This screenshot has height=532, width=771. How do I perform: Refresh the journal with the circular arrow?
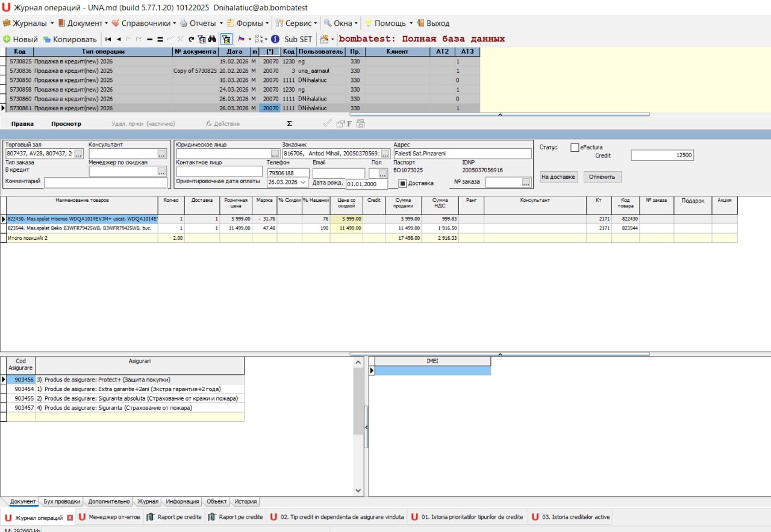tap(192, 39)
